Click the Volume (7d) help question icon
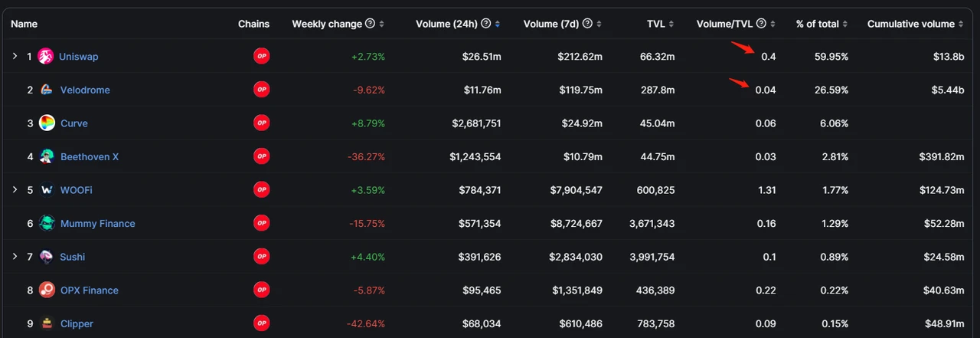Viewport: 980px width, 338px height. tap(588, 24)
